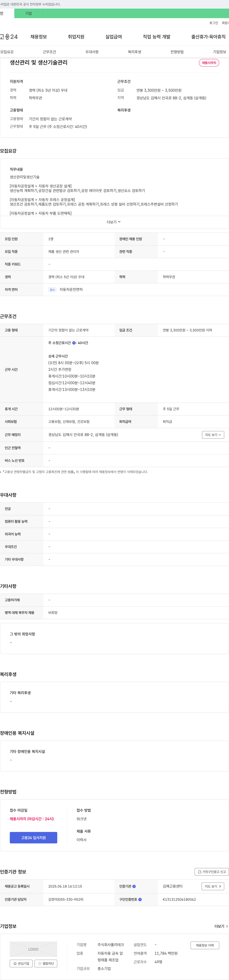This screenshot has height=980, width=229.
Task: Click the 중소기업 company size value
Action: point(104,969)
